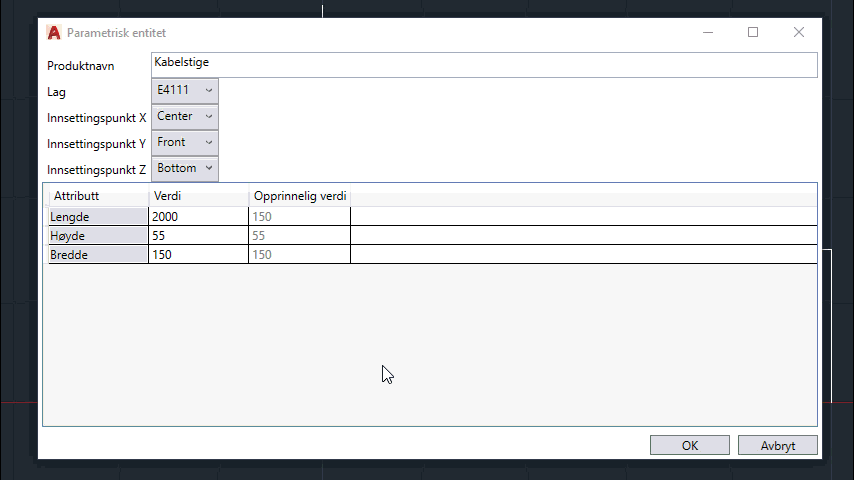Click the Produktnavn text field

[484, 64]
